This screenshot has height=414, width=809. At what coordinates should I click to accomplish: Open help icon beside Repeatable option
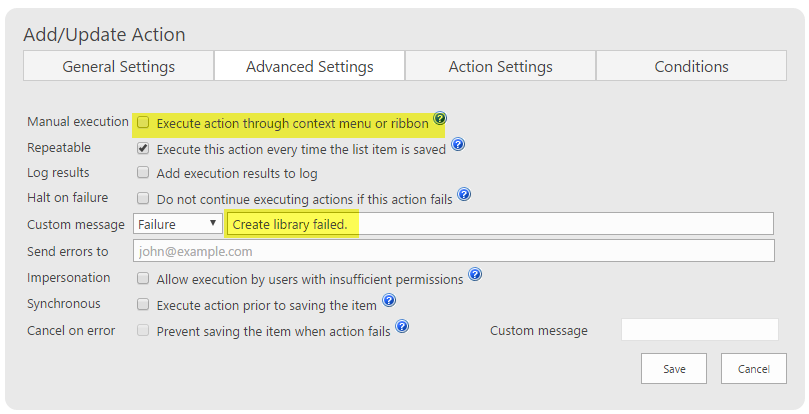[458, 144]
